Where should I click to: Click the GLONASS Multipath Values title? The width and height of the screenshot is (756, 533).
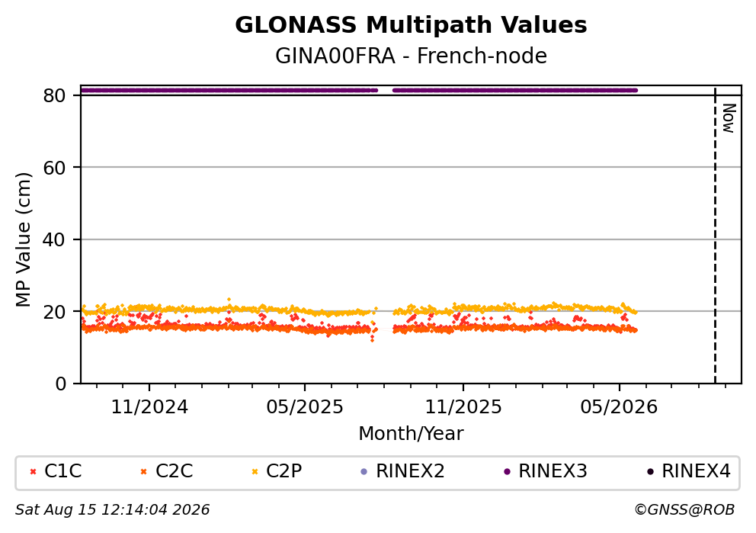(x=411, y=25)
